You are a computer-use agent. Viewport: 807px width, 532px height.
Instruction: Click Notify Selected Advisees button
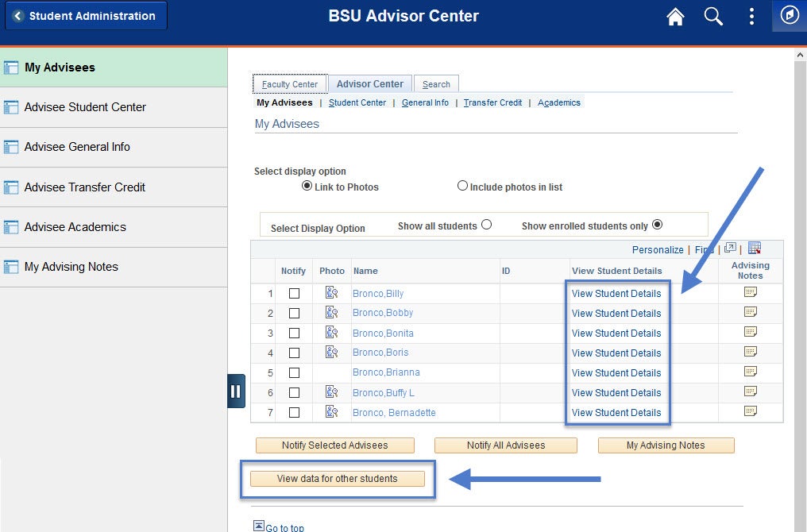[335, 445]
